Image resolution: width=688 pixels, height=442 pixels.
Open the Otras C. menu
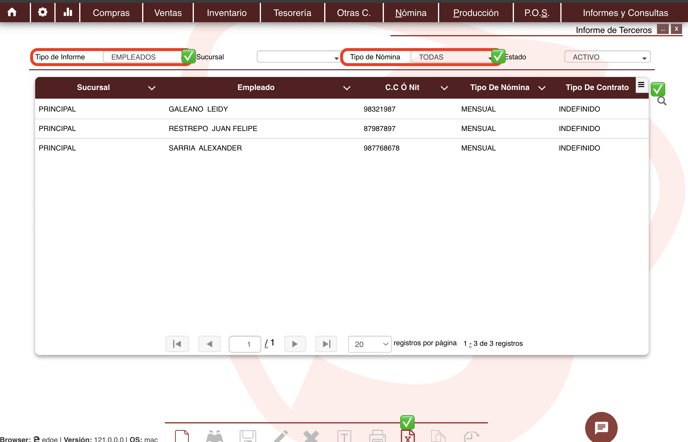click(x=354, y=13)
